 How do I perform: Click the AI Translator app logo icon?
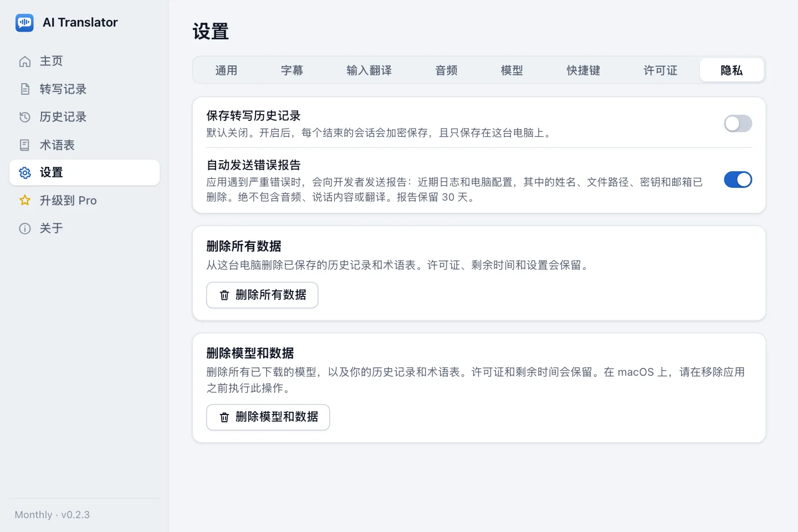click(x=24, y=23)
